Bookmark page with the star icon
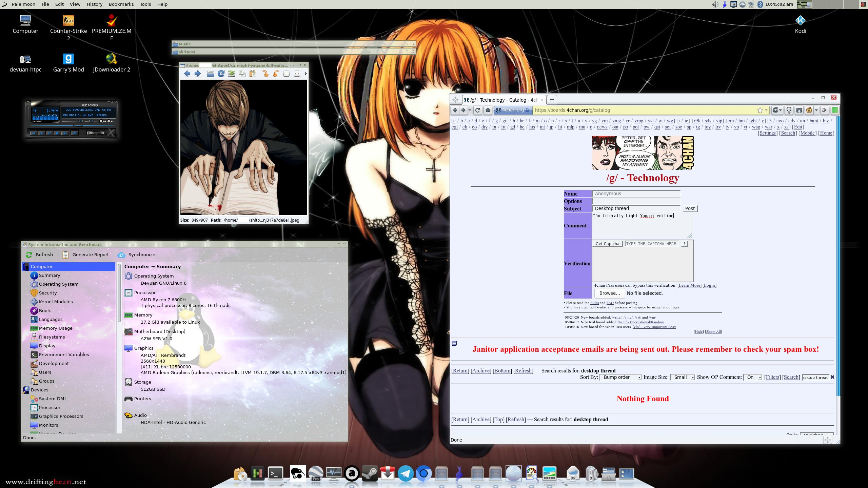Screen dimensions: 868x488 tap(760, 110)
